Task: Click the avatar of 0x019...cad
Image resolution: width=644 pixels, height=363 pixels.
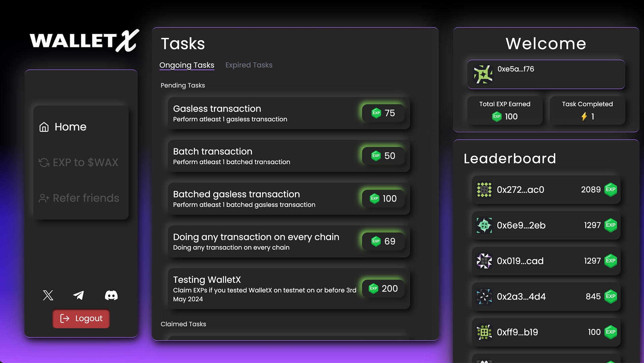Action: click(x=484, y=261)
